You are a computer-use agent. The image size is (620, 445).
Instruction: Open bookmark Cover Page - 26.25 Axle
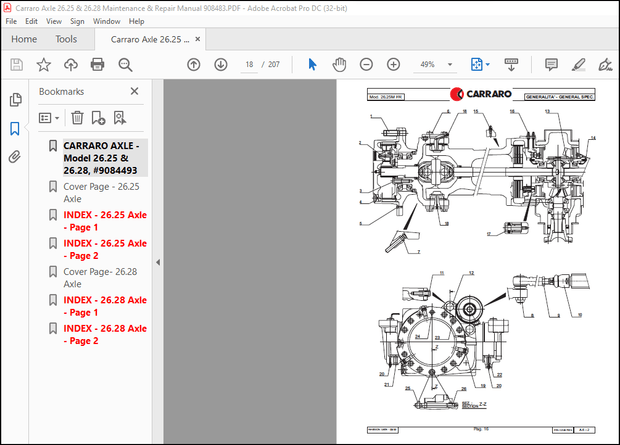101,193
